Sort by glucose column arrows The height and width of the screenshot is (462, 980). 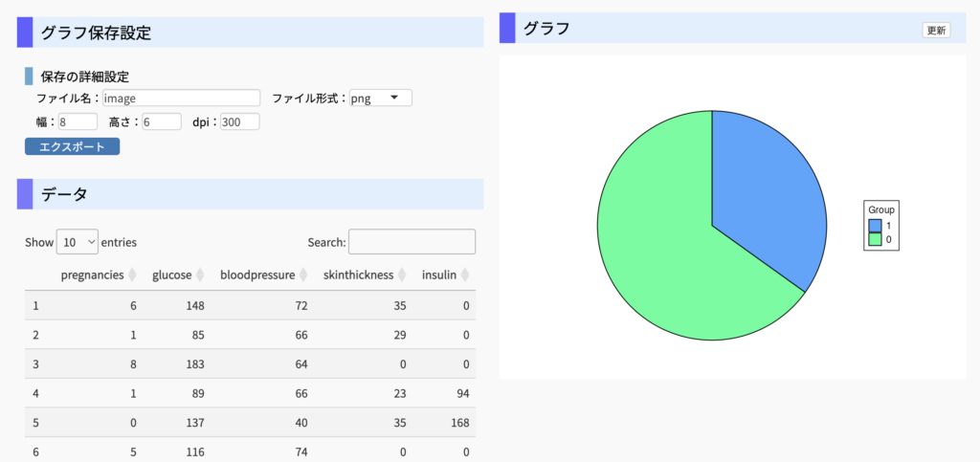[x=200, y=275]
